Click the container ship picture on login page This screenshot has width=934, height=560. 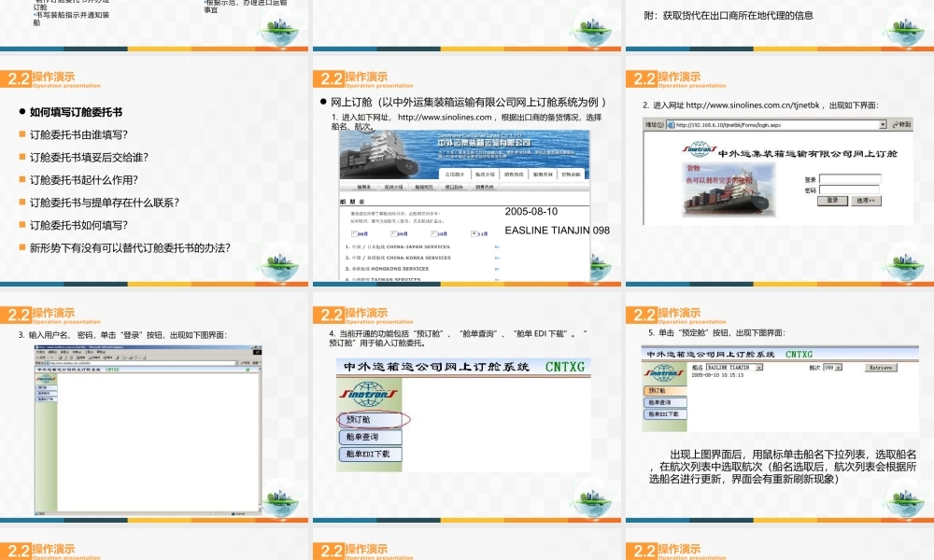pos(730,189)
